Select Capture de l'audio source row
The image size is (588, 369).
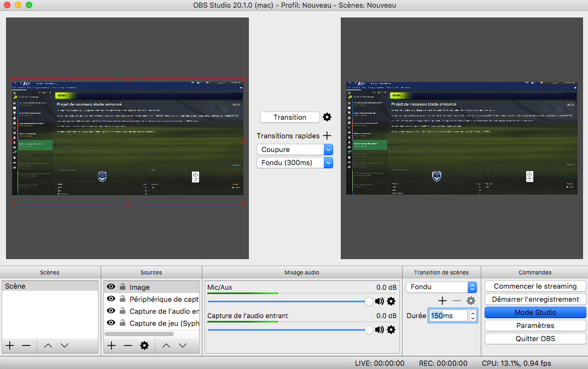click(x=152, y=311)
